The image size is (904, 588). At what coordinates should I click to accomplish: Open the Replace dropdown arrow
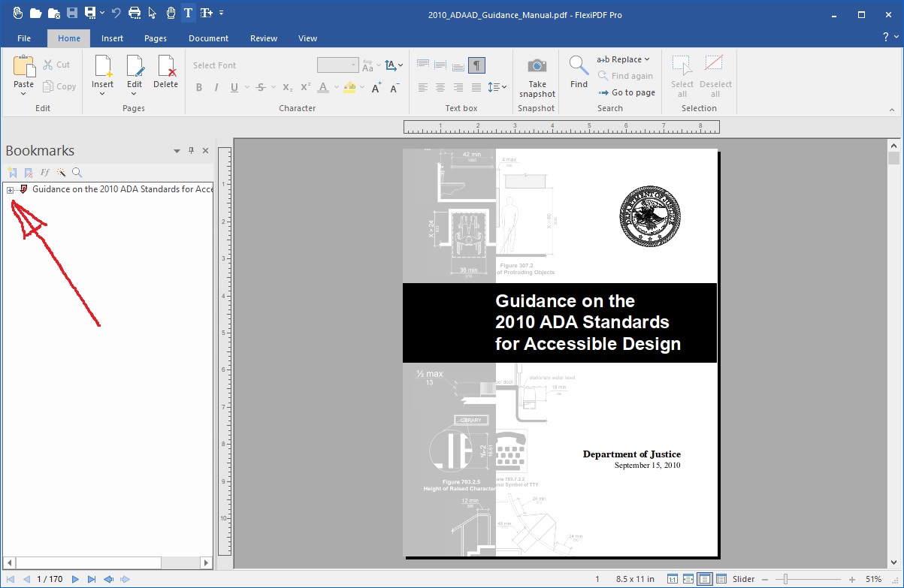click(646, 59)
